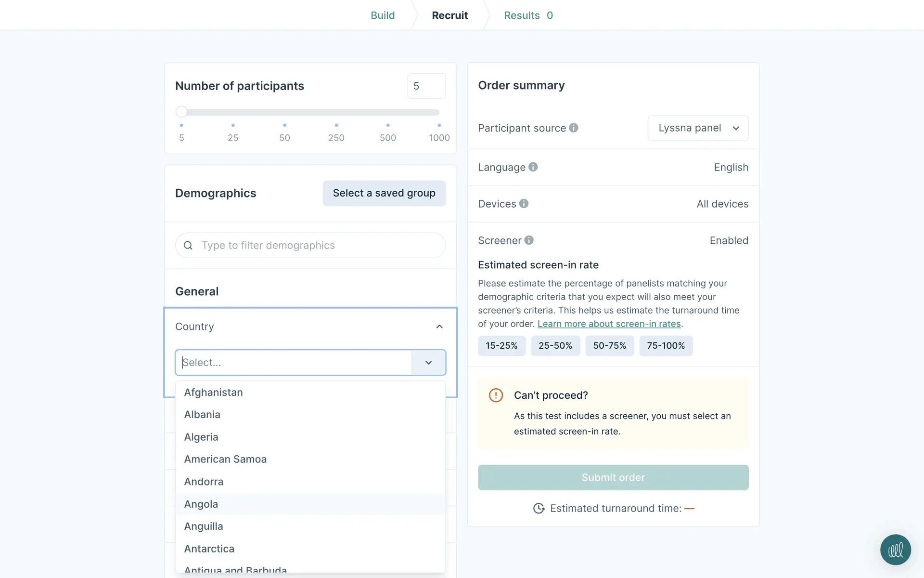Viewport: 924px width, 578px height.
Task: Click info icon next to Participant source
Action: (573, 128)
